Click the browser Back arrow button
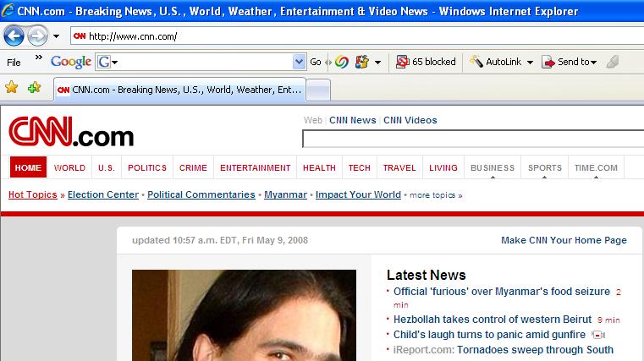This screenshot has height=361, width=644. (14, 36)
